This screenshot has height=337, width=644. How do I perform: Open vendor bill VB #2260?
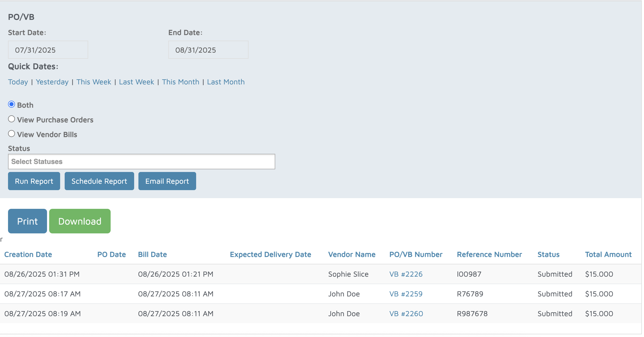[406, 314]
